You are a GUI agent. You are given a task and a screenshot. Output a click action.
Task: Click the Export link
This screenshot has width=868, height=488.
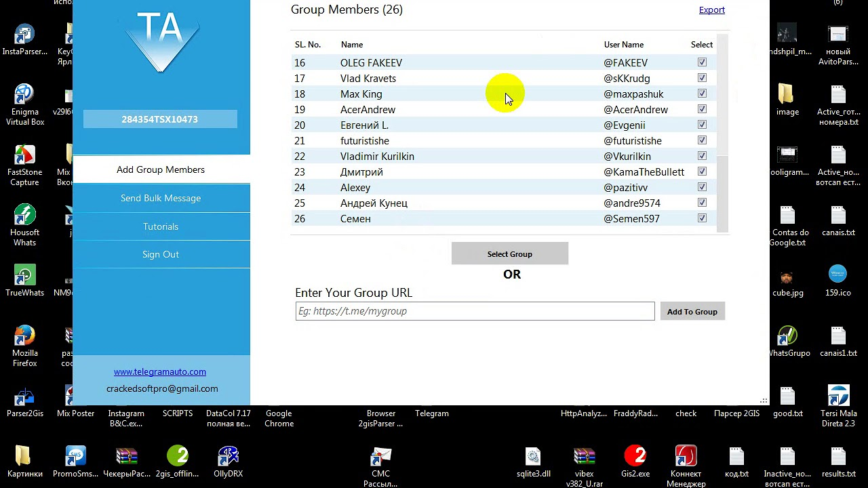[x=711, y=9]
